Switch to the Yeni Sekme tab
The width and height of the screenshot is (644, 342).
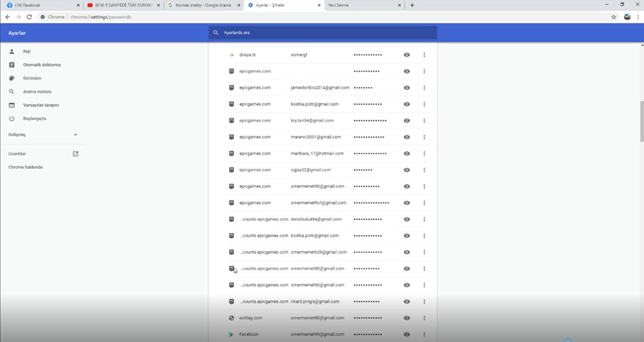pos(364,5)
